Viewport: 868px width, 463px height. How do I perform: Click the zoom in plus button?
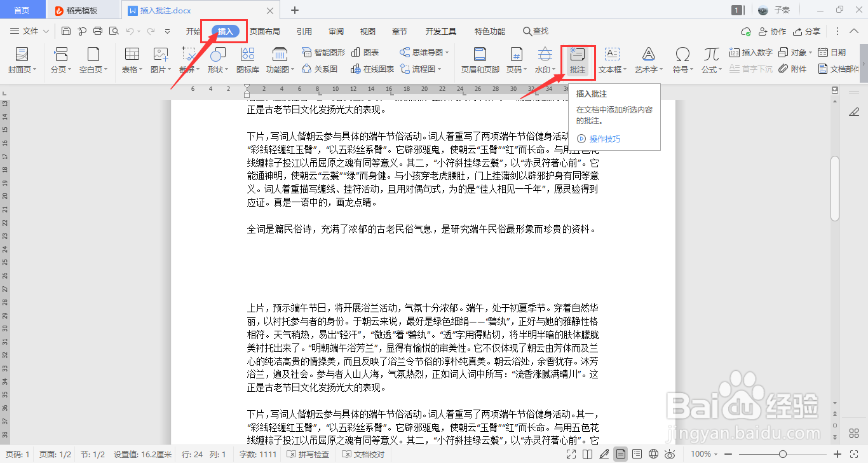[x=837, y=454]
